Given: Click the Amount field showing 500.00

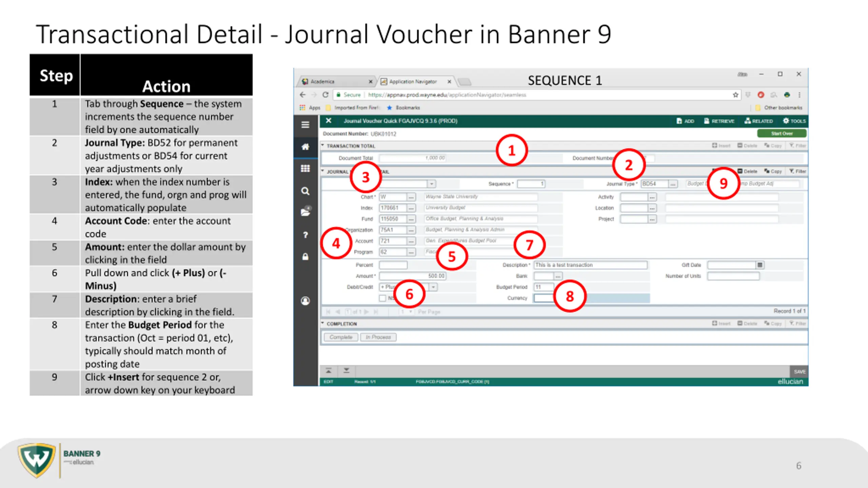Looking at the screenshot, I should (413, 276).
